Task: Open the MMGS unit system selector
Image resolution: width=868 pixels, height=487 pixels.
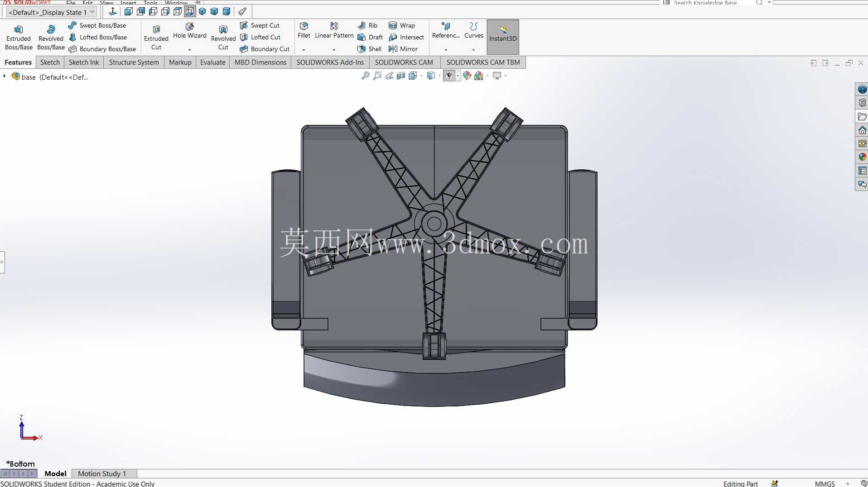Action: tap(825, 483)
